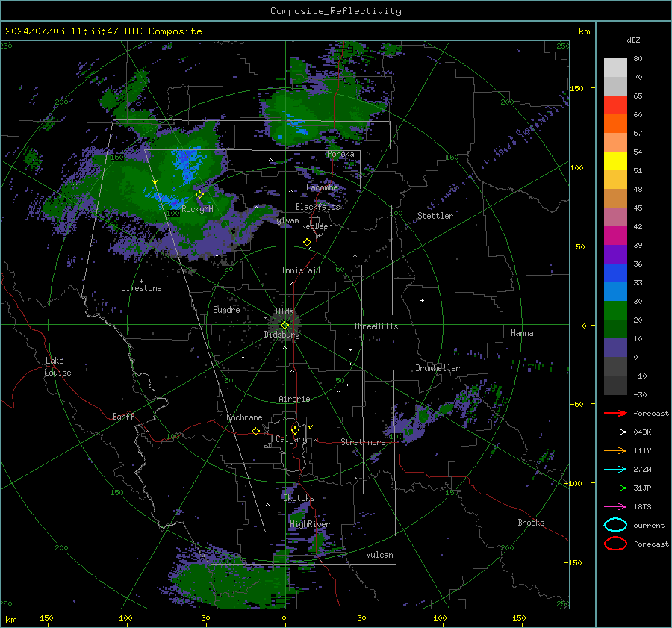
Task: Click the Lacombe label
Action: pyautogui.click(x=323, y=187)
